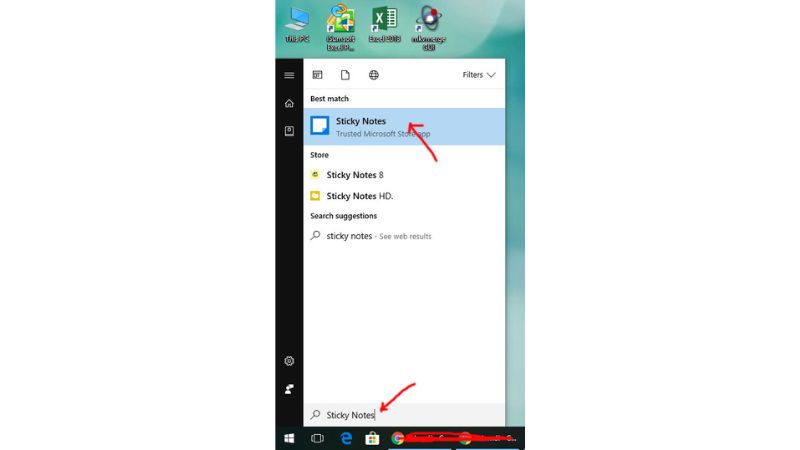Click the Feedback person icon in sidebar
The width and height of the screenshot is (800, 450).
[289, 389]
